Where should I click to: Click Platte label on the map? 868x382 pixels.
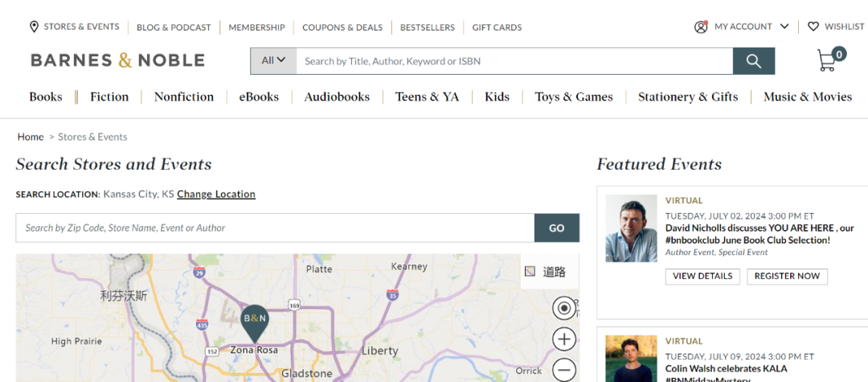coord(319,269)
